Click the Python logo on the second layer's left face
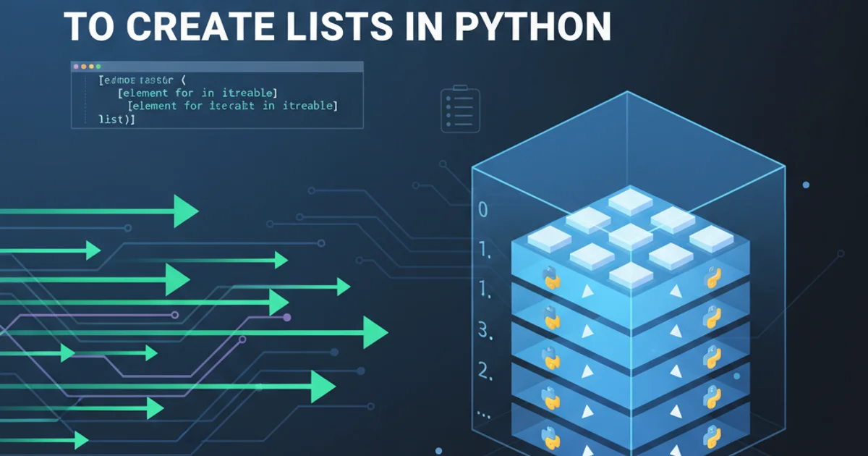 (x=550, y=316)
